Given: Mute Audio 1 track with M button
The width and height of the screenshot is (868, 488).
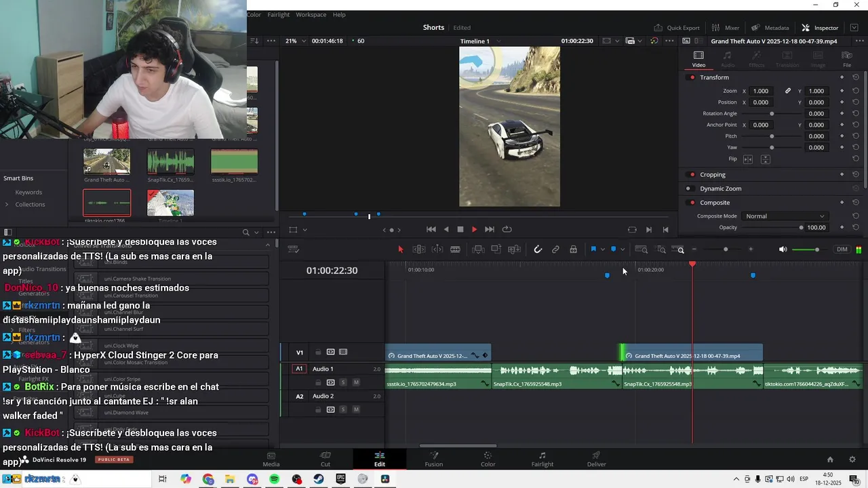Looking at the screenshot, I should click(356, 382).
